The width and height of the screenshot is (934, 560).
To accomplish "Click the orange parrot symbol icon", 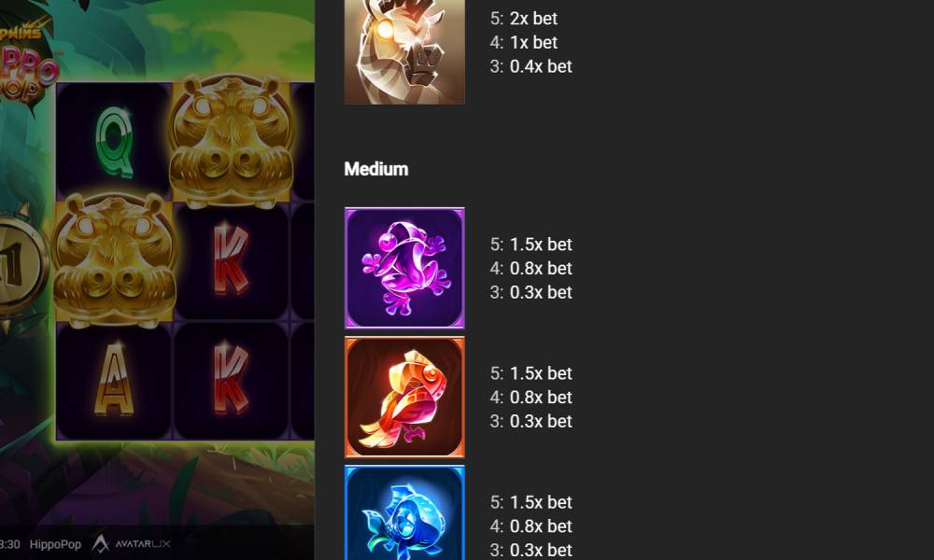I will tap(404, 397).
